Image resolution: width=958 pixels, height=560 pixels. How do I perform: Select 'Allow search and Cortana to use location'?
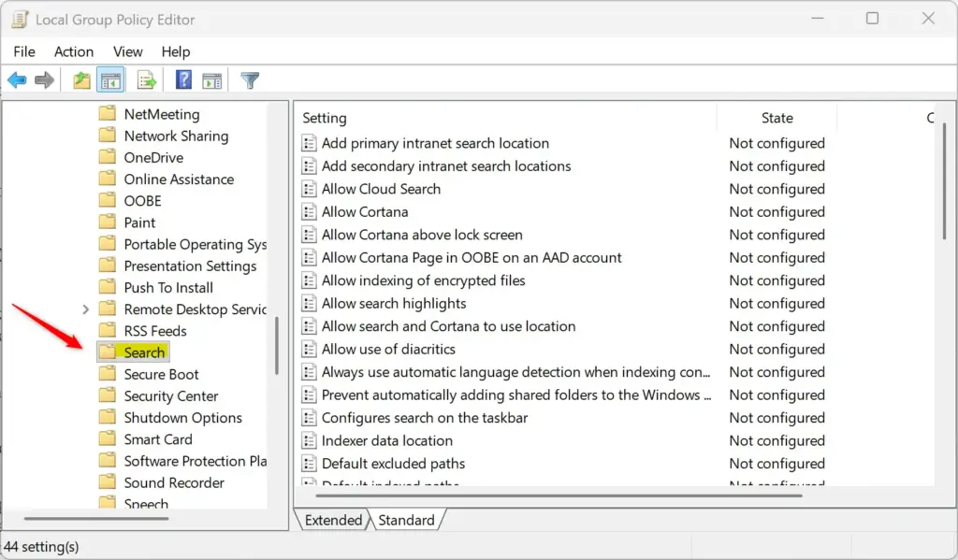[x=448, y=326]
